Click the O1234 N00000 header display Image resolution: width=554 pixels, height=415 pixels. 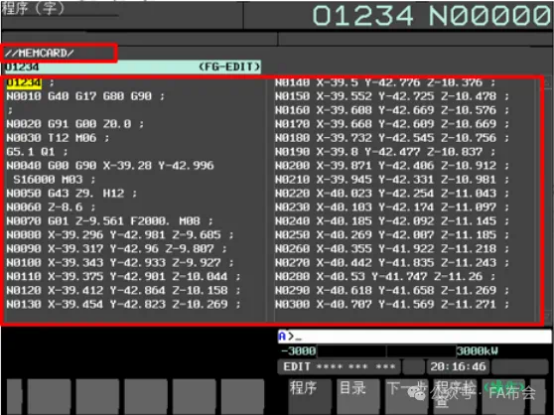(x=432, y=16)
